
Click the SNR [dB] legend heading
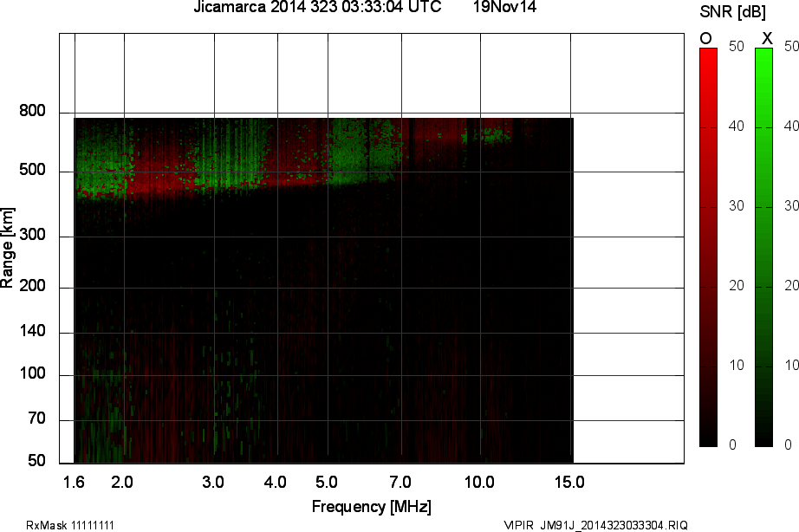click(x=733, y=12)
